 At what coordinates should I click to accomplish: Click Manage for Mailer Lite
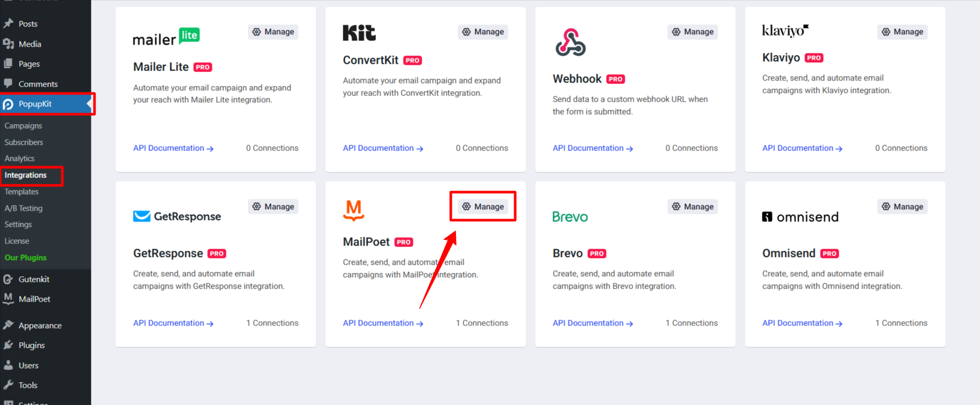(x=273, y=32)
